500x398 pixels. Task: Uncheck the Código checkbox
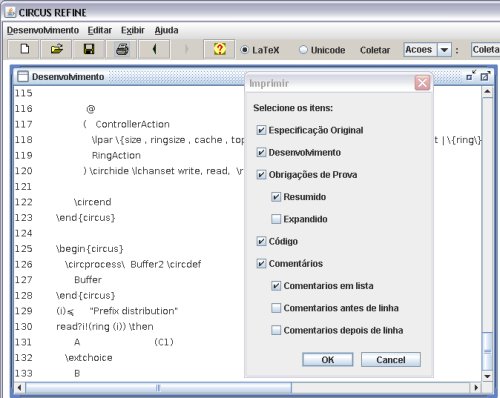tap(261, 241)
